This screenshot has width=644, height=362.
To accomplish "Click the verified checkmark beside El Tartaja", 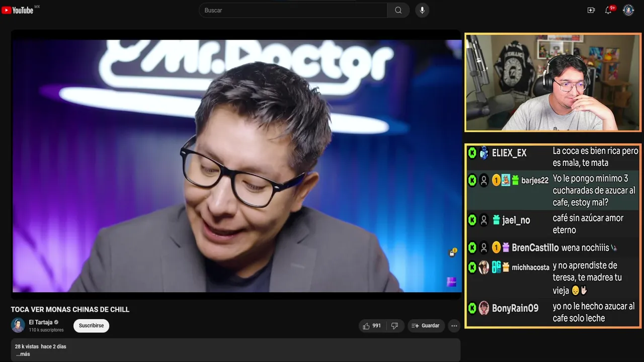I will [x=56, y=322].
